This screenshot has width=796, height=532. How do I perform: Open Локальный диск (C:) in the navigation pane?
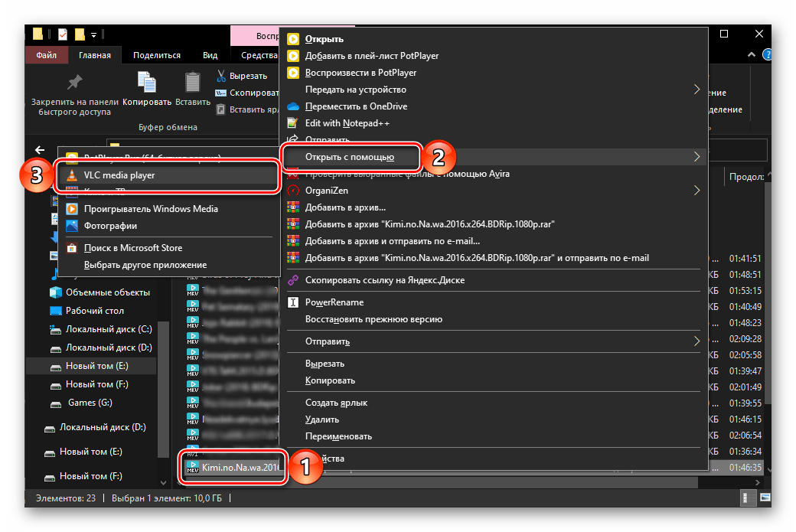(x=101, y=329)
